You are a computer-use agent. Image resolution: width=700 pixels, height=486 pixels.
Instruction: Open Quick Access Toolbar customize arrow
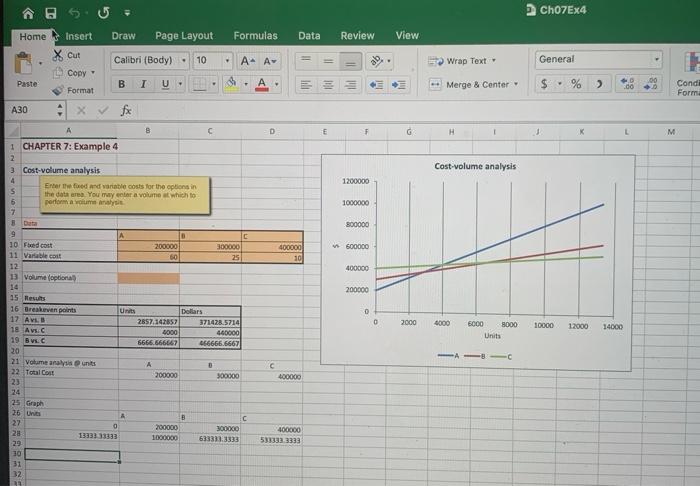pyautogui.click(x=127, y=13)
